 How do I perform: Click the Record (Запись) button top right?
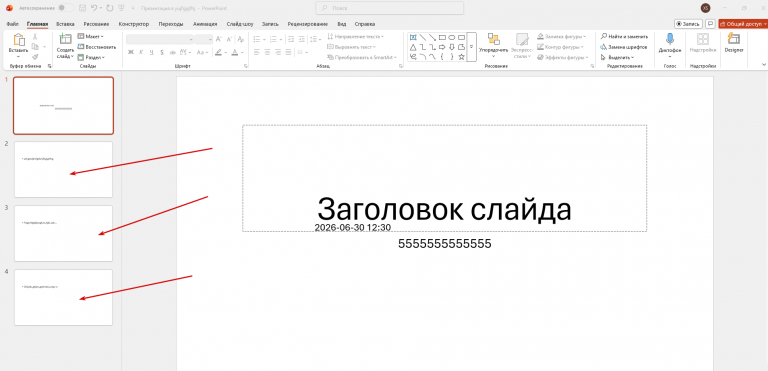pyautogui.click(x=688, y=24)
